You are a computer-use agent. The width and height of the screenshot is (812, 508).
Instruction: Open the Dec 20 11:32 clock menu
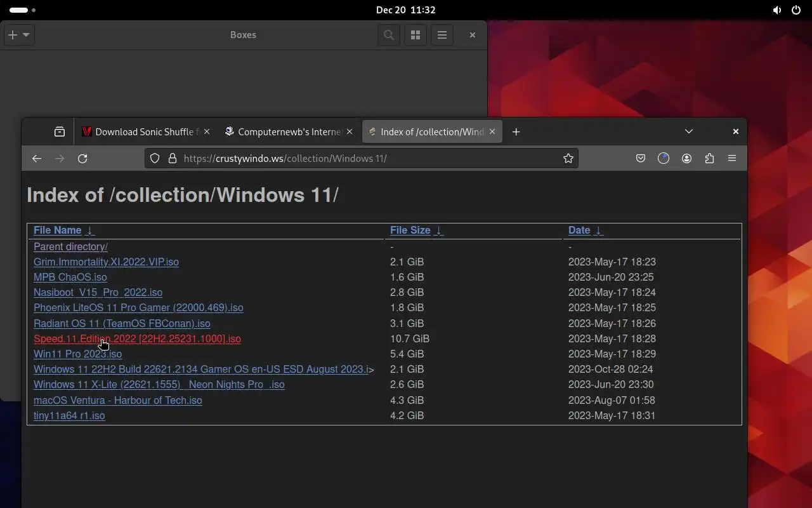405,10
